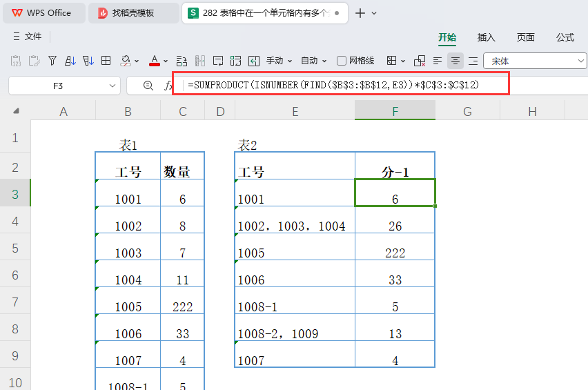
Task: Click into the SUMPRODUCT formula bar
Action: (340, 85)
